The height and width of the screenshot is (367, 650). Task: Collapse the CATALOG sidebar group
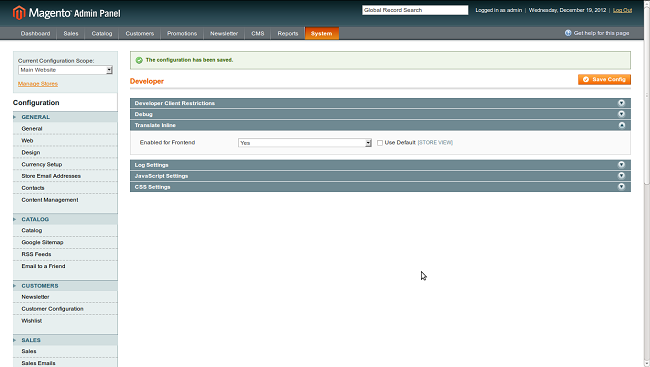(x=65, y=219)
